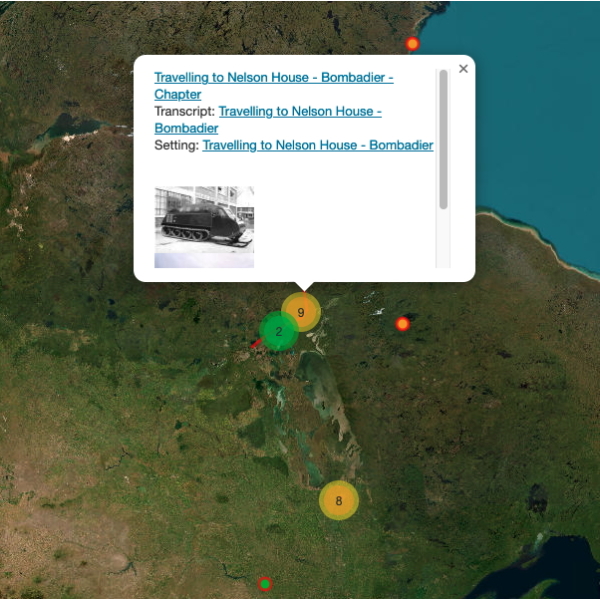Click the red line marker beside cluster 2

(256, 343)
